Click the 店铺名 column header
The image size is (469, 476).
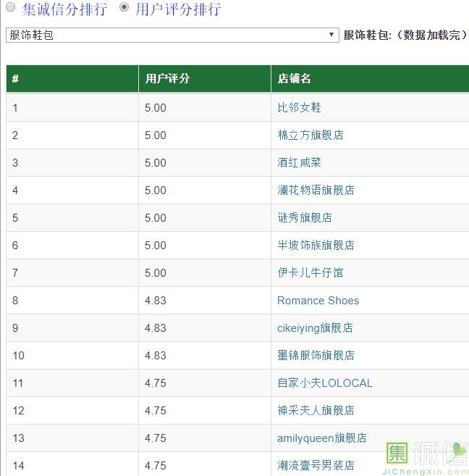[x=294, y=79]
